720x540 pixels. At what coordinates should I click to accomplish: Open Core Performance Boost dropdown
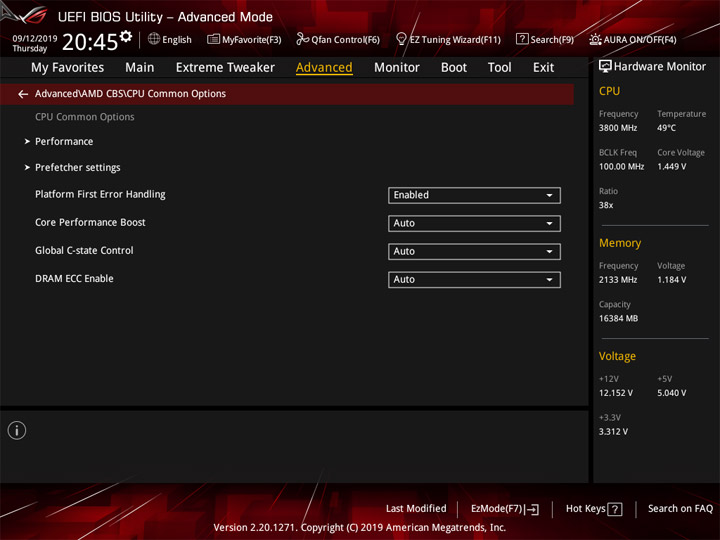pos(474,223)
